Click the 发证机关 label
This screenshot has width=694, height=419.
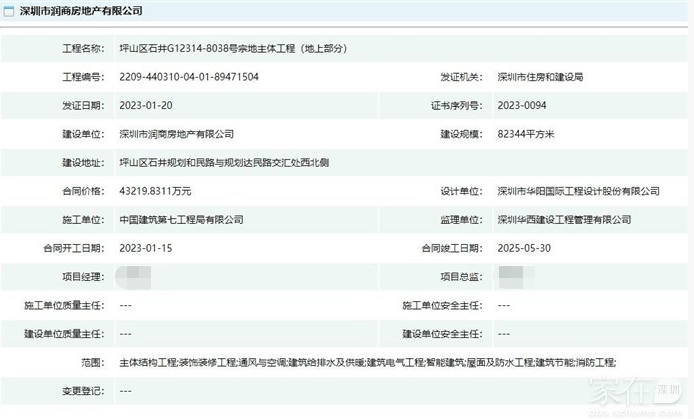pyautogui.click(x=461, y=77)
